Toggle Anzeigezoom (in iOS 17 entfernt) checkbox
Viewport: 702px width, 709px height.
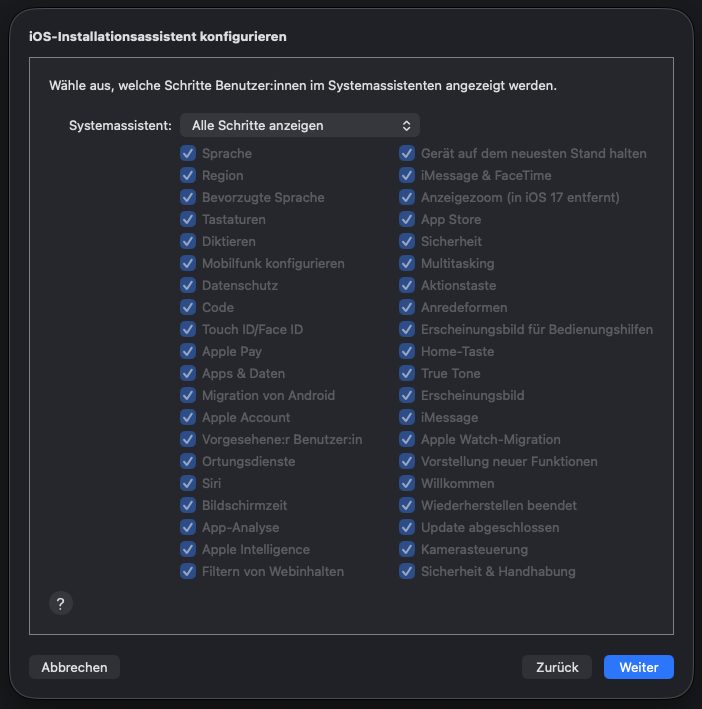[x=407, y=197]
